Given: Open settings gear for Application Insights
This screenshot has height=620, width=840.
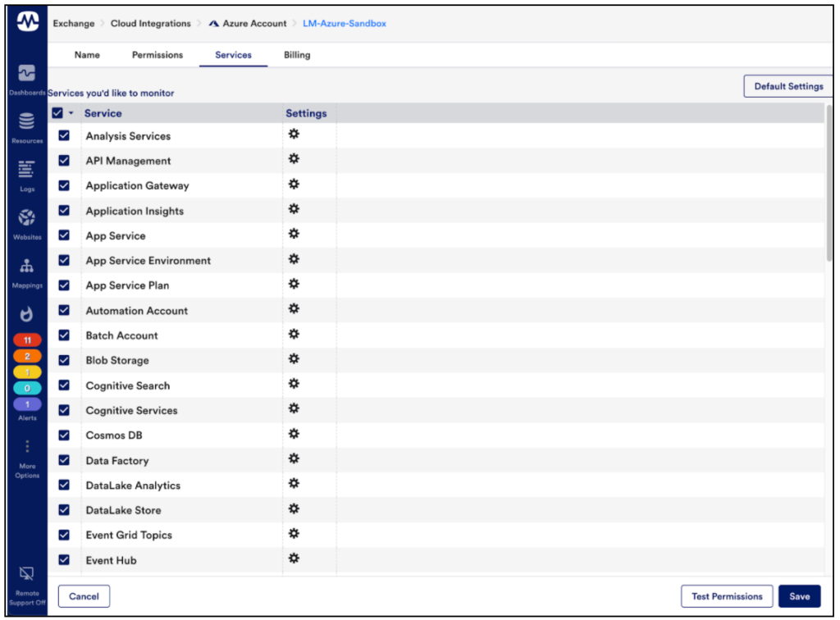Looking at the screenshot, I should pyautogui.click(x=294, y=209).
